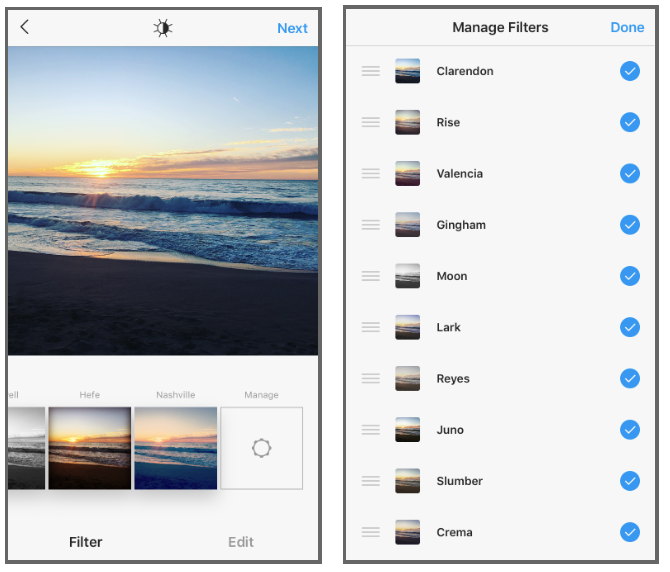Tap the Crema reorder handle
The image size is (670, 572).
370,532
